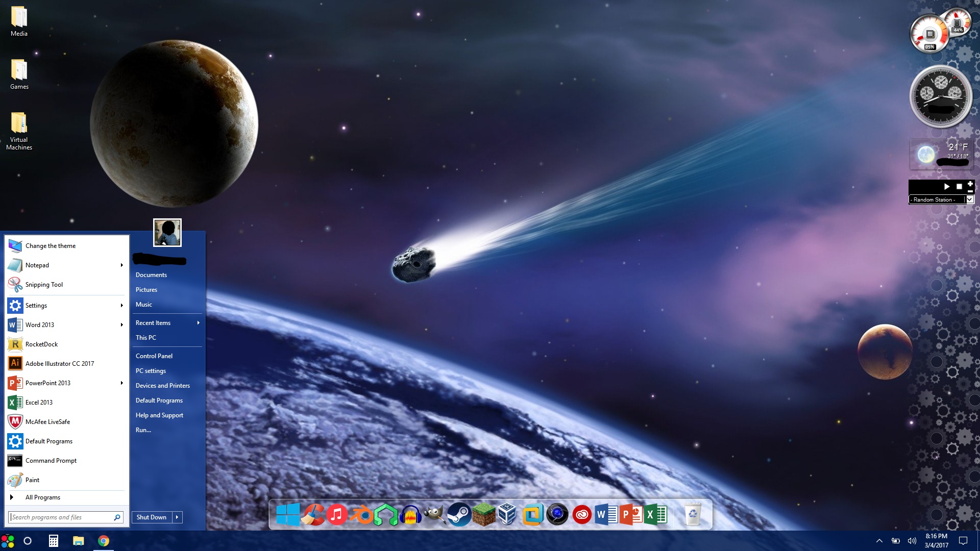The image size is (980, 551).
Task: Launch Blender from the dock
Action: point(362,515)
